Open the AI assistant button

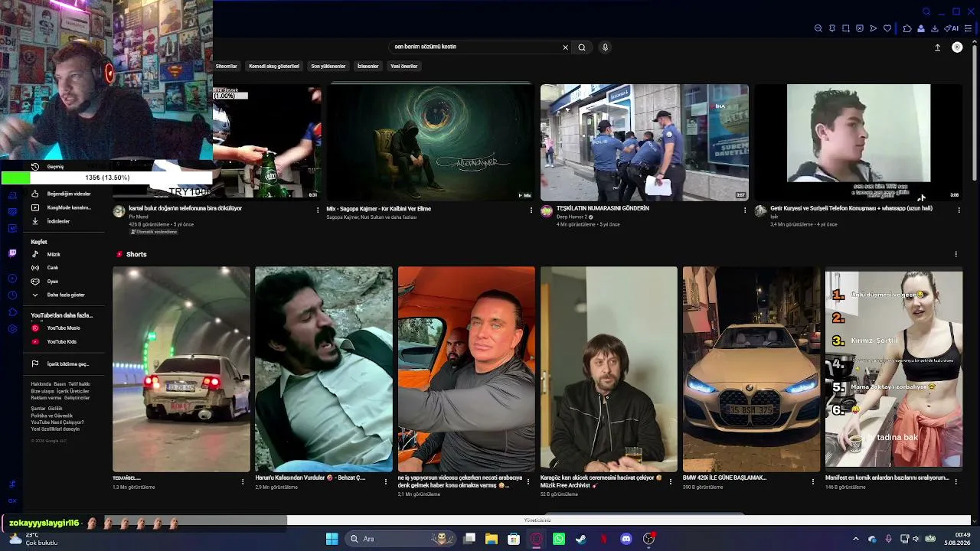coord(952,28)
